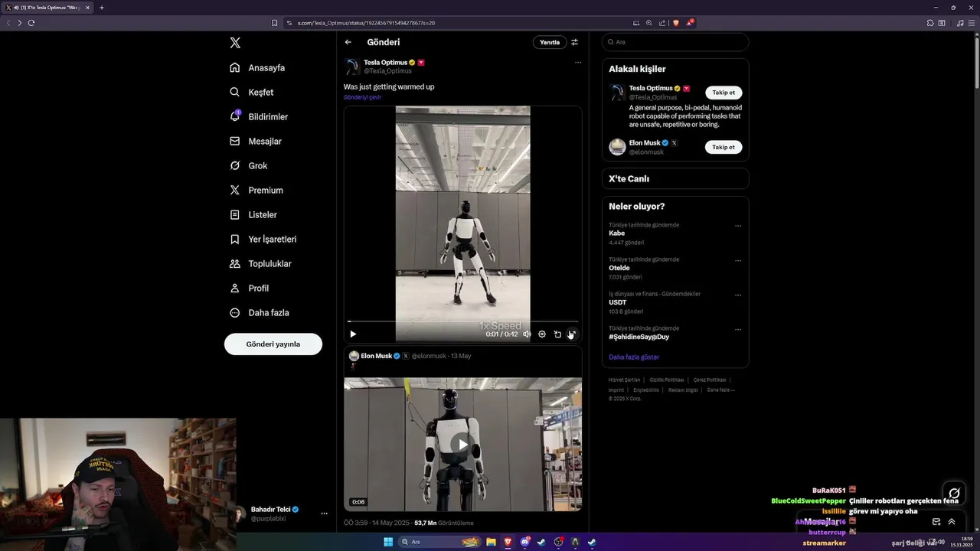Image resolution: width=980 pixels, height=551 pixels.
Task: Click Daha fazla göster link
Action: point(634,357)
